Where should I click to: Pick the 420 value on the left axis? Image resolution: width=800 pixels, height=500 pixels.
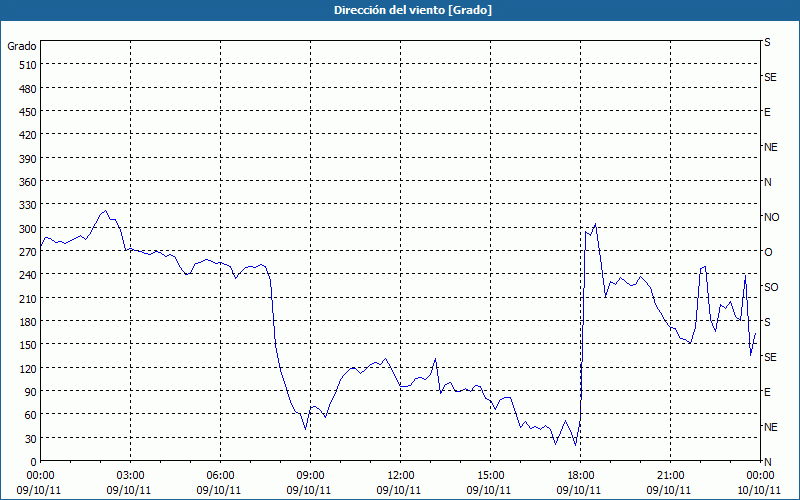point(28,136)
